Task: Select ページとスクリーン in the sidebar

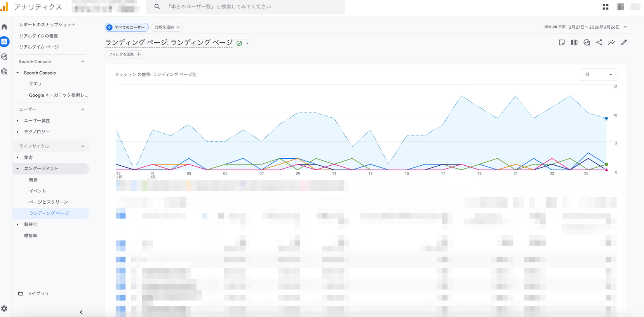Action: (48, 202)
